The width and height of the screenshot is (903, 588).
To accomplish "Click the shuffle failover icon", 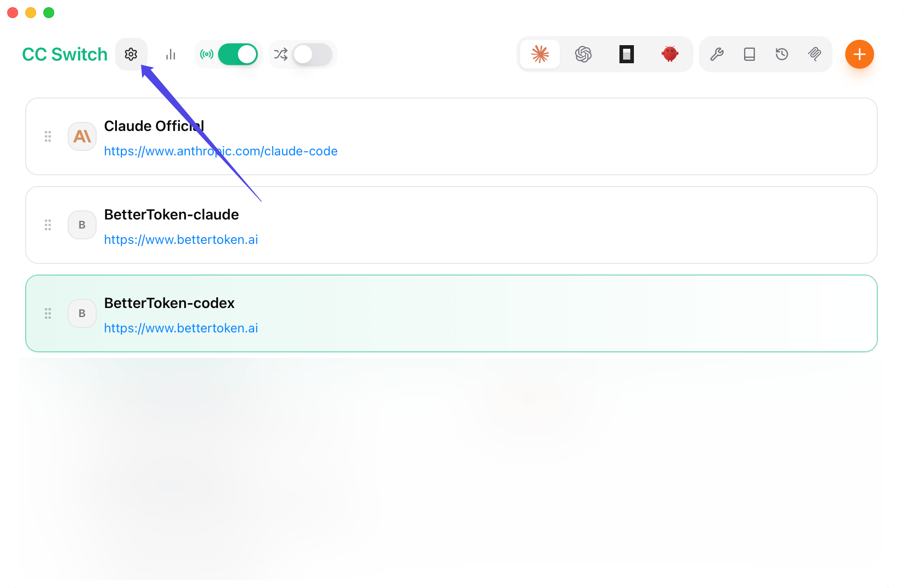I will coord(281,54).
